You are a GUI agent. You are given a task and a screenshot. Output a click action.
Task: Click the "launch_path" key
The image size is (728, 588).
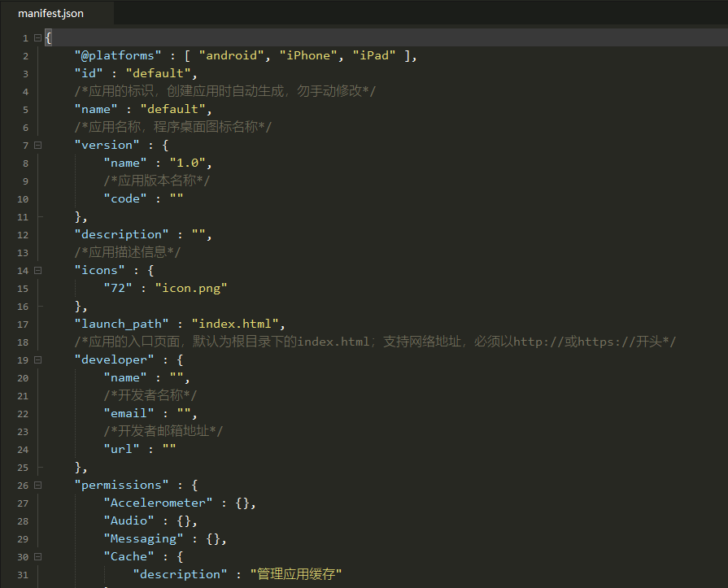point(122,324)
